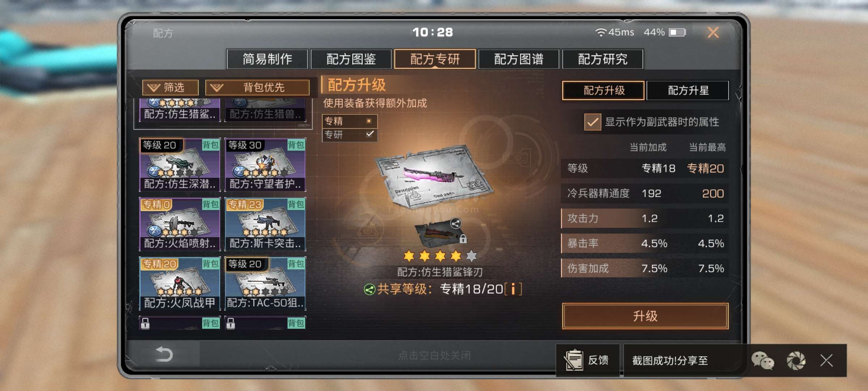Toggle the 专研 checkbox
The height and width of the screenshot is (391, 868).
(x=370, y=134)
